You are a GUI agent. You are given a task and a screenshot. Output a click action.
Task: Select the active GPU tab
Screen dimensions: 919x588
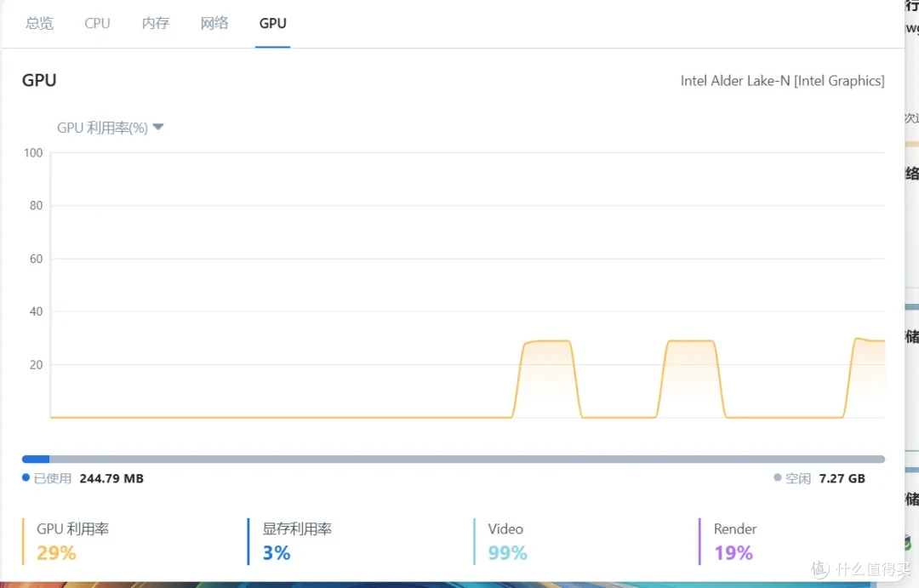[272, 24]
